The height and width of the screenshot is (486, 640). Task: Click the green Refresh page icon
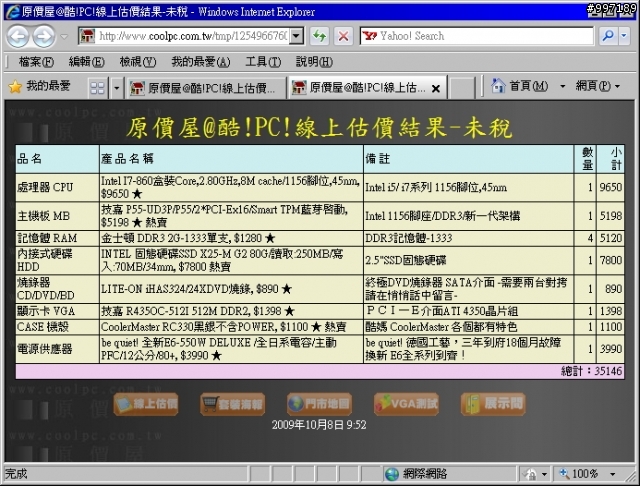(x=320, y=36)
